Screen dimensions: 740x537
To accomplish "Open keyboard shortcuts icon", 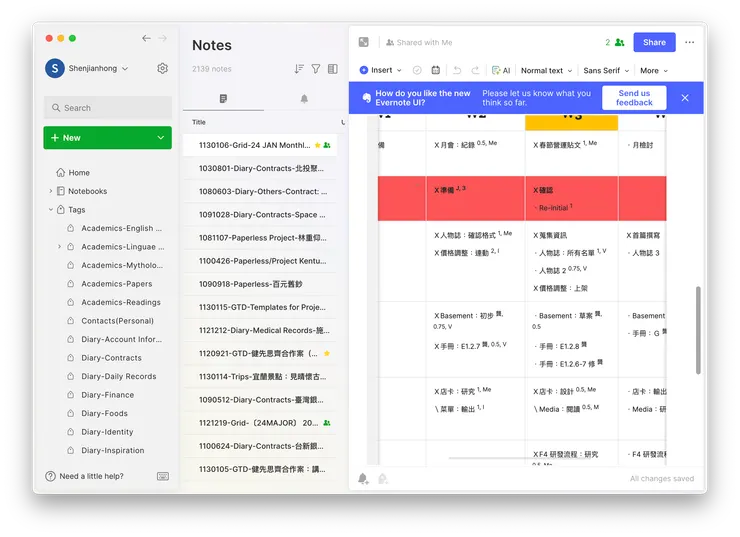I will pos(163,476).
